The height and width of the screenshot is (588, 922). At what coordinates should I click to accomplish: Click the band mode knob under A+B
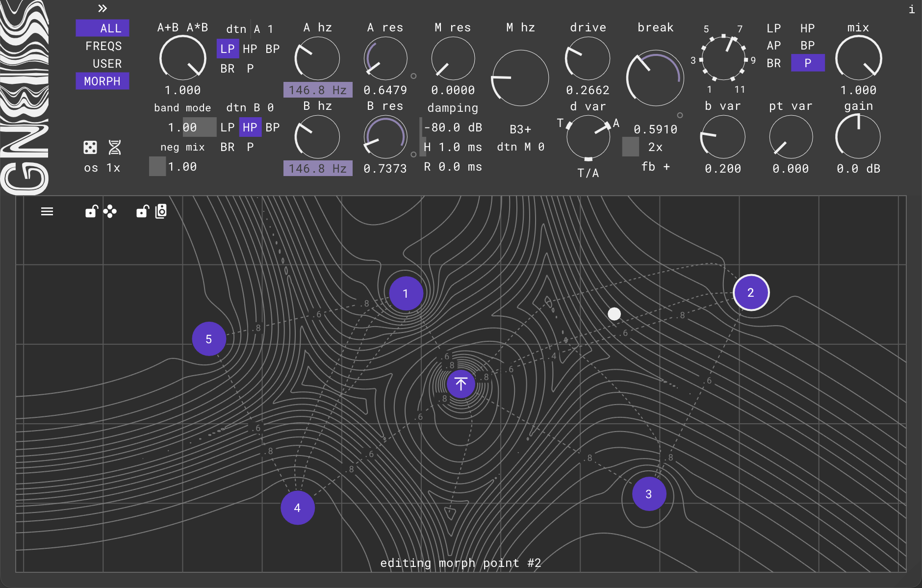pos(182,58)
